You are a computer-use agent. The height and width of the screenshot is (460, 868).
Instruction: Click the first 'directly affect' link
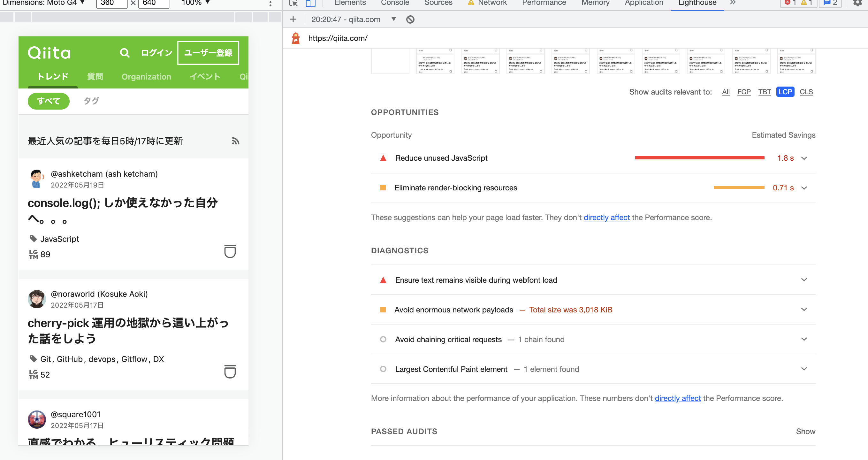tap(606, 218)
